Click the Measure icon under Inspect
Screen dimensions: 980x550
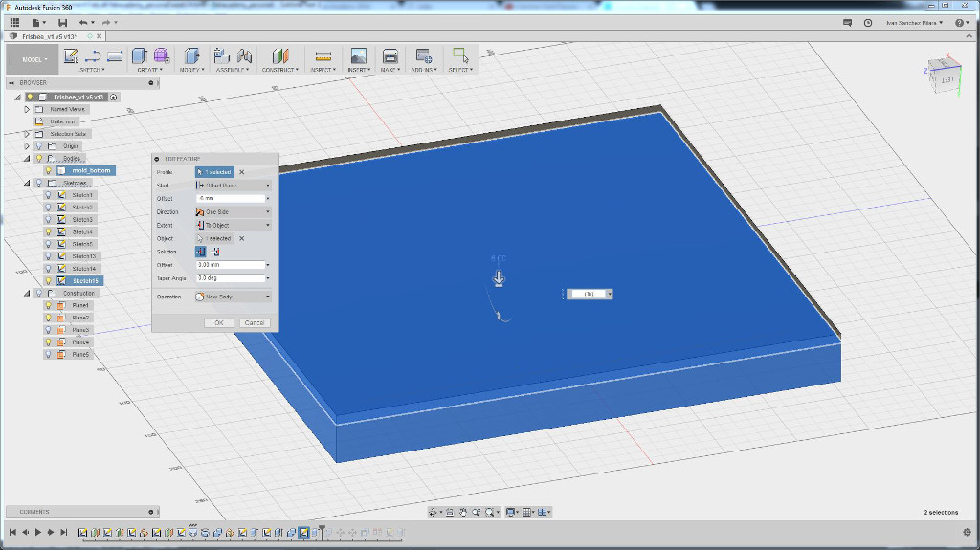(323, 56)
